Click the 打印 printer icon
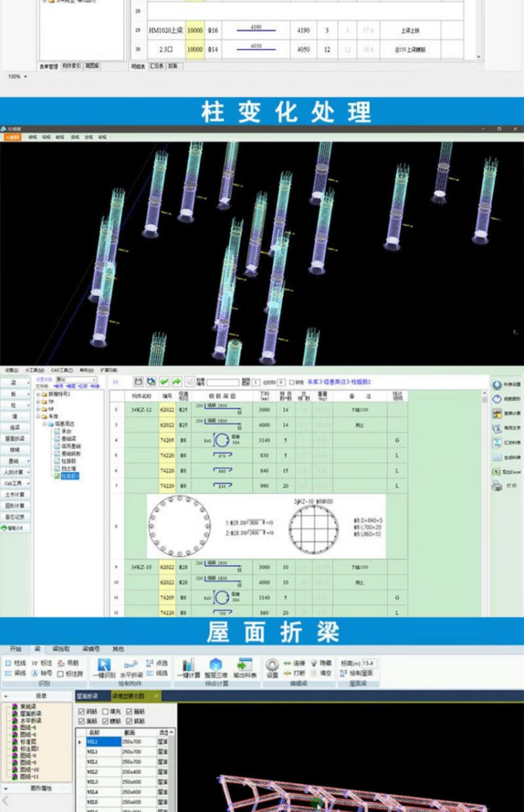 coord(496,484)
